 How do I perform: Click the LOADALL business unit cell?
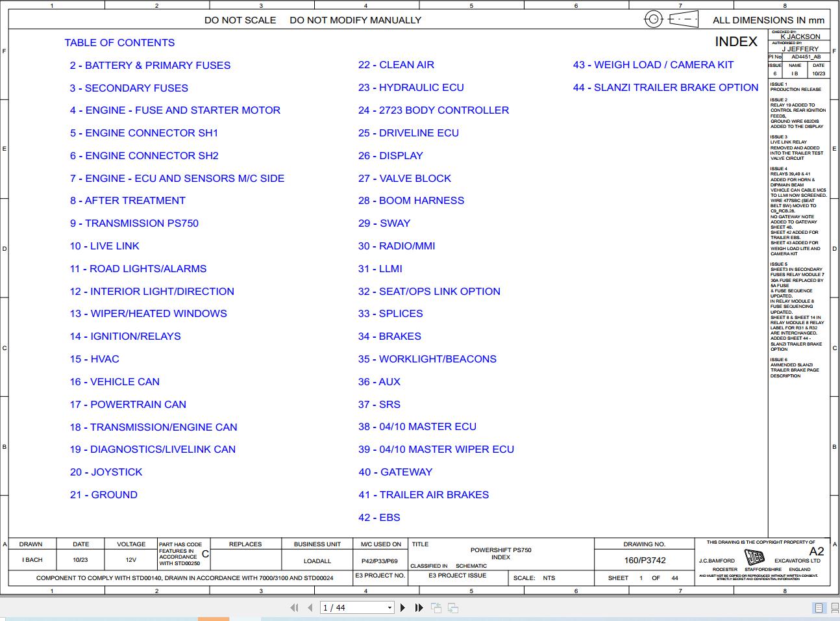(317, 561)
